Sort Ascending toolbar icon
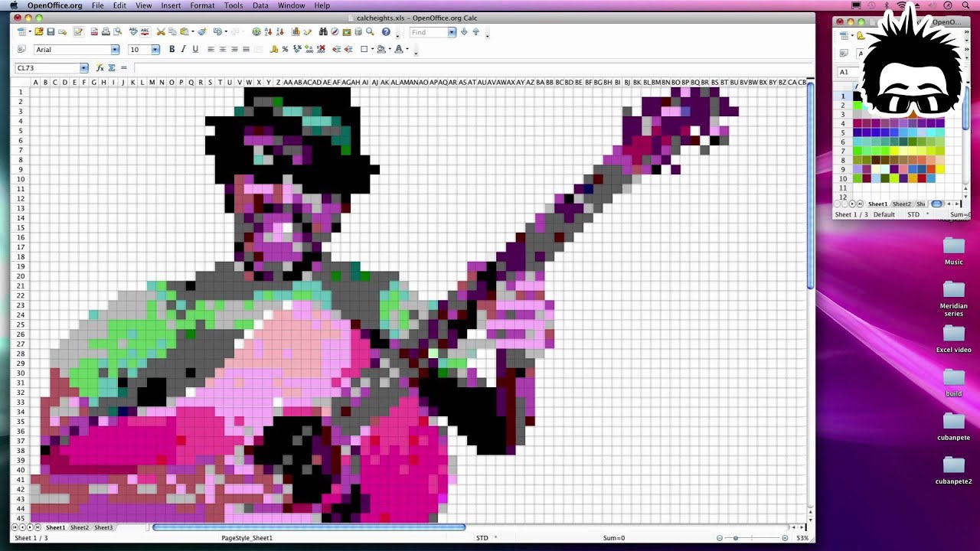 [x=268, y=31]
